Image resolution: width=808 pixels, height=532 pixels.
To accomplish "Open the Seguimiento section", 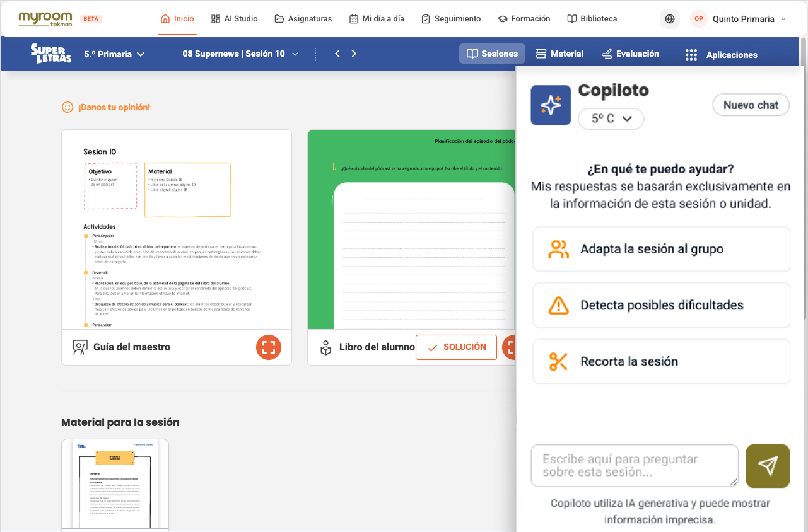I will pyautogui.click(x=451, y=19).
